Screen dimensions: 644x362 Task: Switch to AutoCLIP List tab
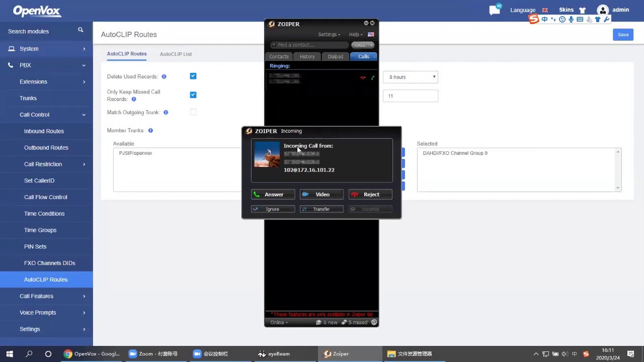[x=176, y=54]
